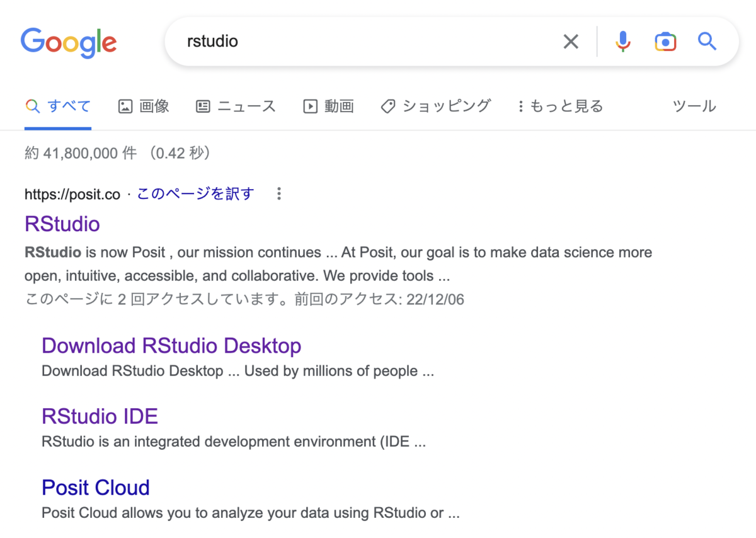The image size is (756, 538).
Task: Open the RStudio result title
Action: pos(62,224)
